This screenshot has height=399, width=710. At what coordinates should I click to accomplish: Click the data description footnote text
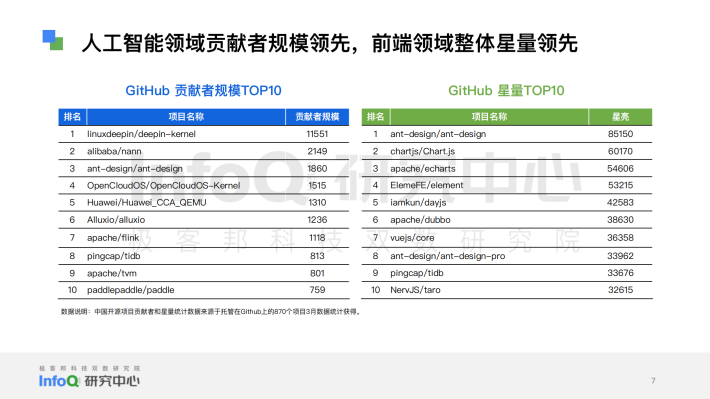[x=211, y=312]
